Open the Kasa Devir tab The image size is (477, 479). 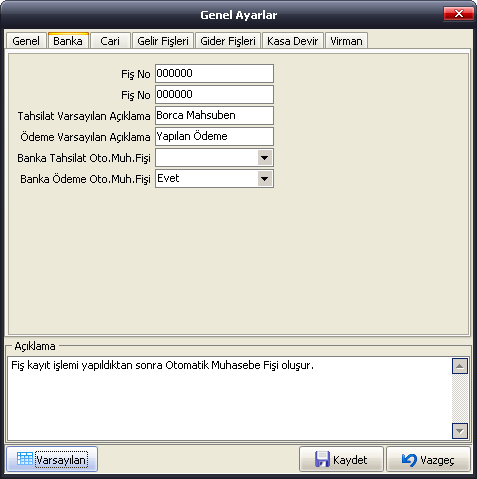293,41
